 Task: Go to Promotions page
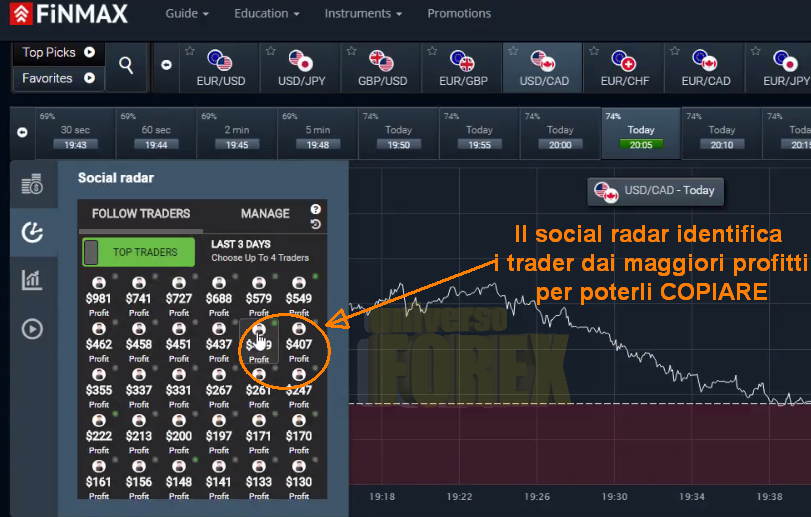(459, 13)
